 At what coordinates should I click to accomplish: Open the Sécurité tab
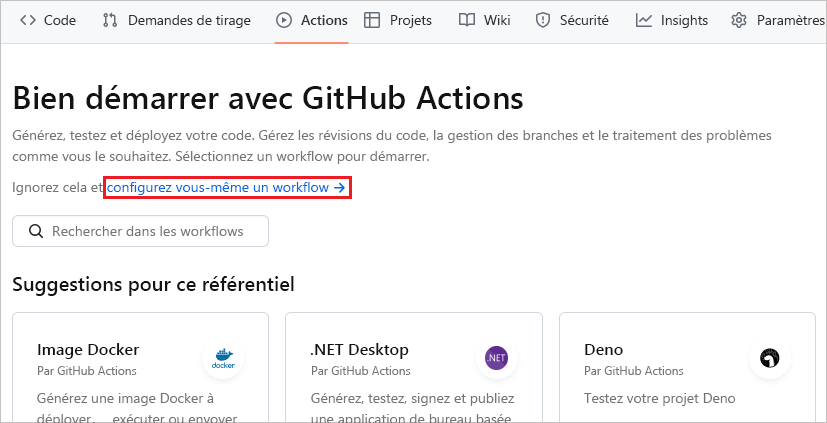582,20
